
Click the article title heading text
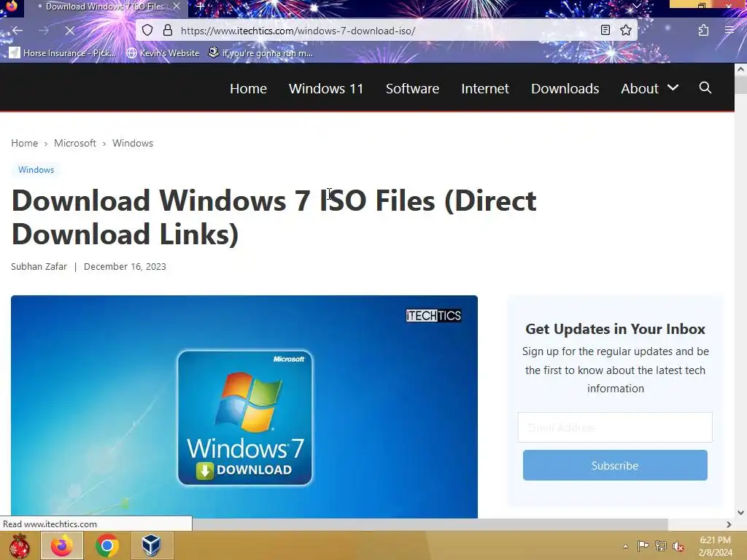[x=274, y=217]
